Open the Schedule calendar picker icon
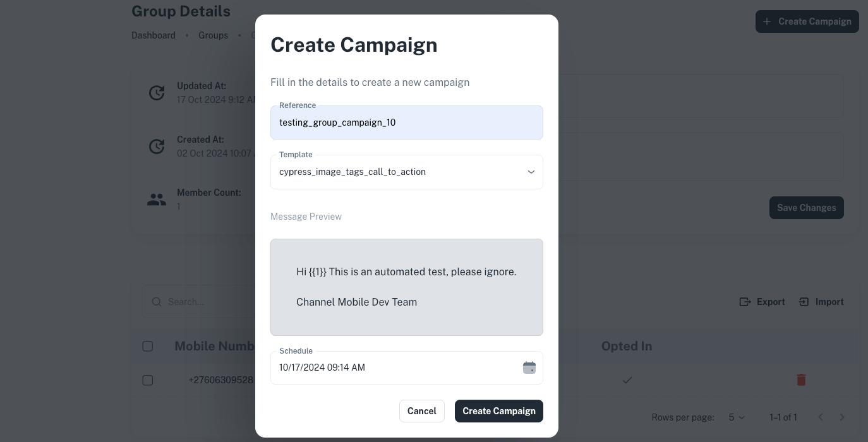The width and height of the screenshot is (868, 442). coord(529,367)
